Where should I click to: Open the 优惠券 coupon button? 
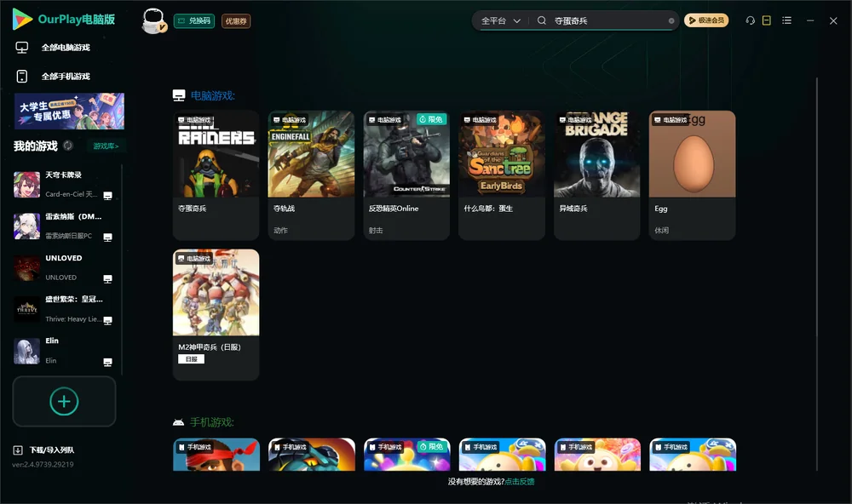click(x=236, y=20)
